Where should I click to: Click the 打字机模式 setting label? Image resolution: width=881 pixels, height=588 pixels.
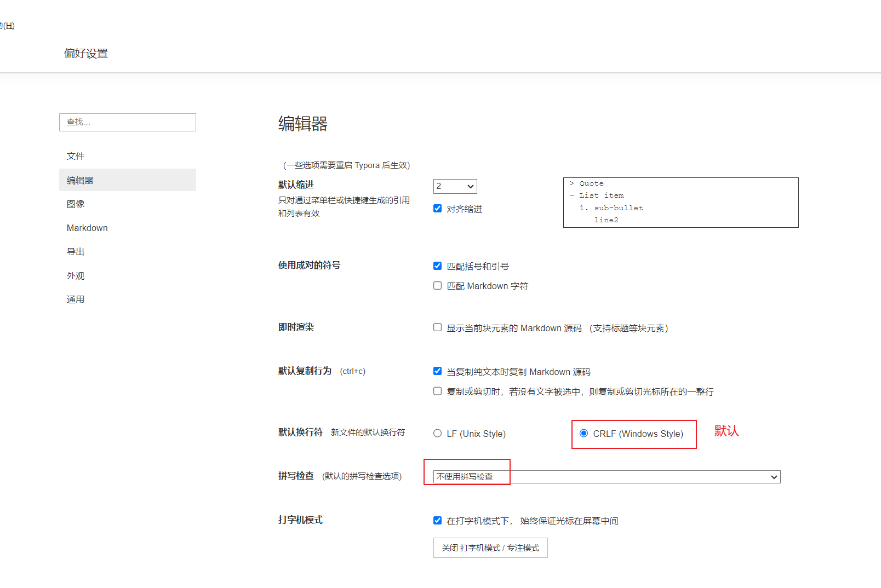300,520
